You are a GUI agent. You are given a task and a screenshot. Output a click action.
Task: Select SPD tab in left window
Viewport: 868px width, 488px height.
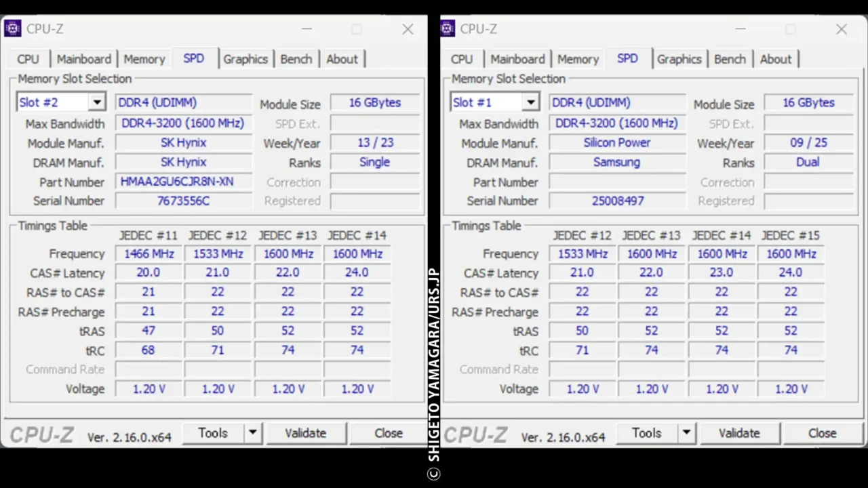point(194,58)
